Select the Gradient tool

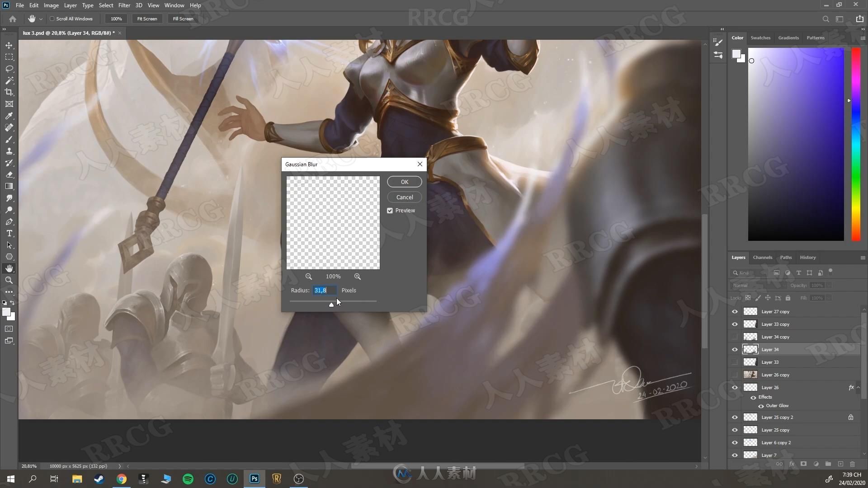click(x=9, y=186)
